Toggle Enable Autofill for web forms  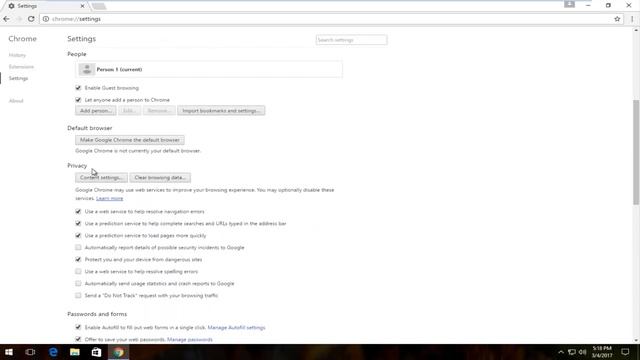[x=78, y=327]
